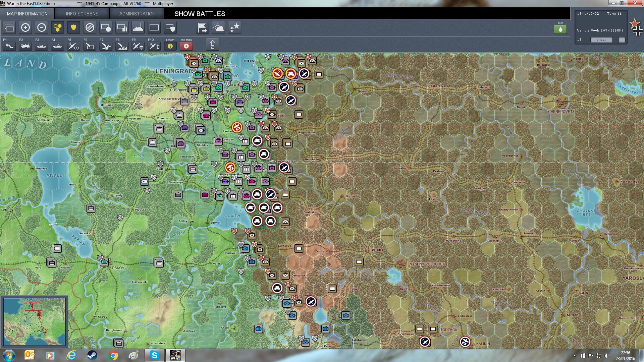Click the red star Soviet emblem
The height and width of the screenshot is (362, 644).
coord(634,23)
